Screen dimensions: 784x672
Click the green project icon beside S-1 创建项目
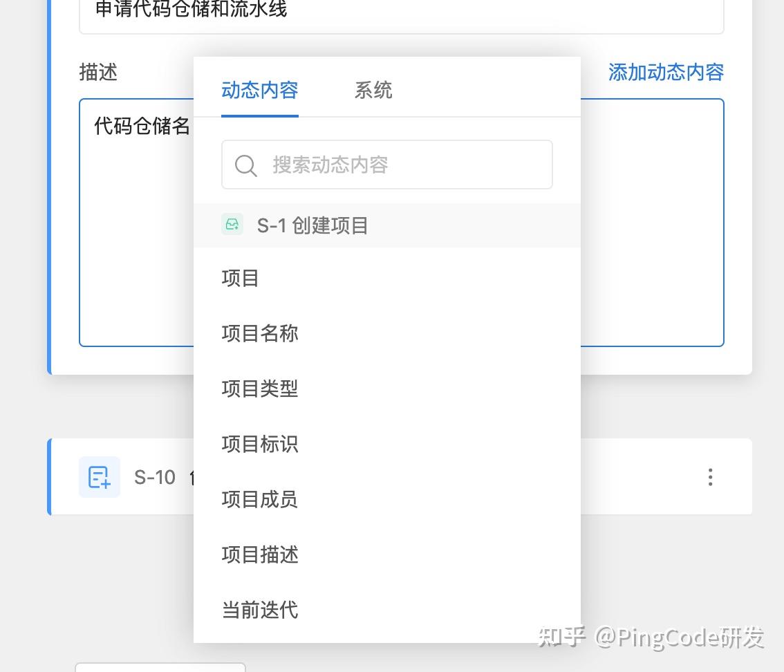(232, 225)
